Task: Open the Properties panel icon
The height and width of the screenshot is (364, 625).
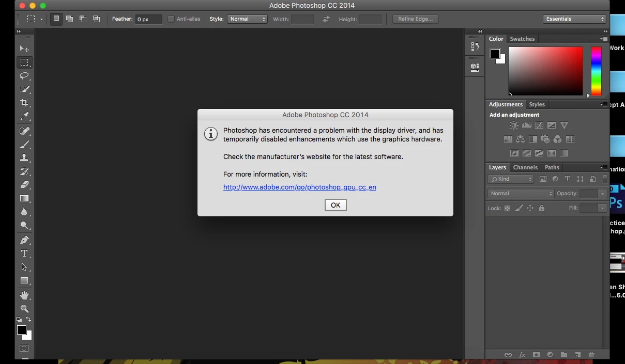Action: pyautogui.click(x=475, y=67)
